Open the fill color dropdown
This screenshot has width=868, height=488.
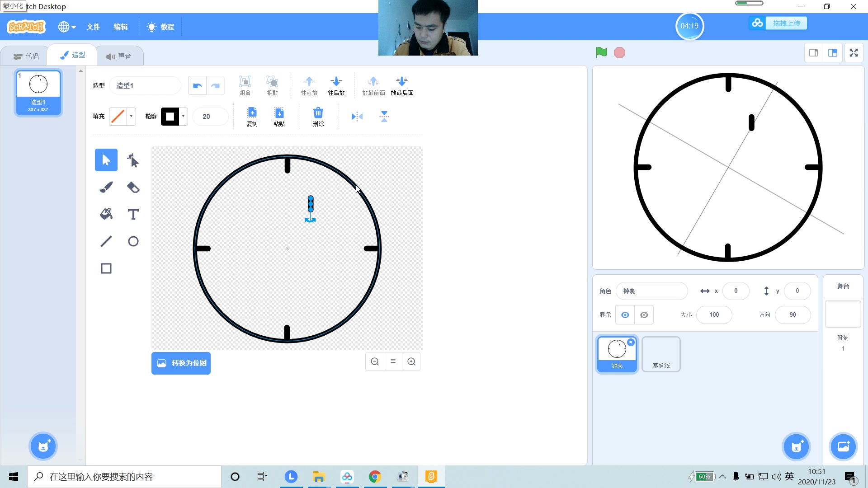coord(131,117)
